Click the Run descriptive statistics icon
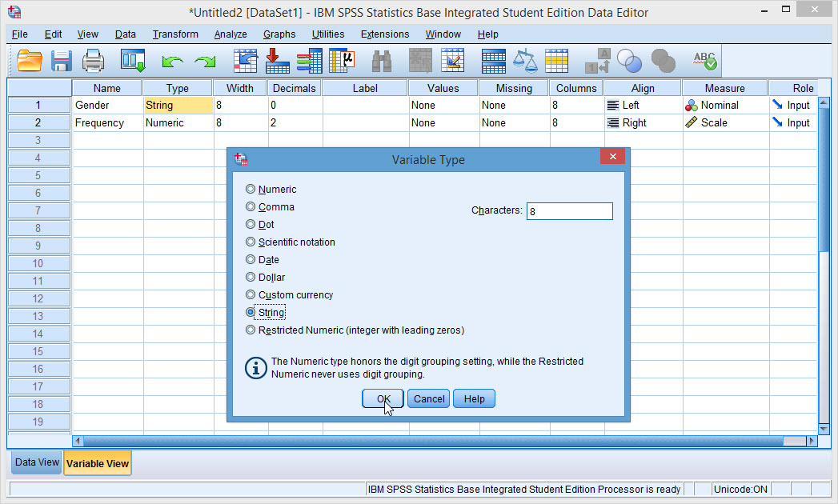This screenshot has width=838, height=504. click(342, 61)
